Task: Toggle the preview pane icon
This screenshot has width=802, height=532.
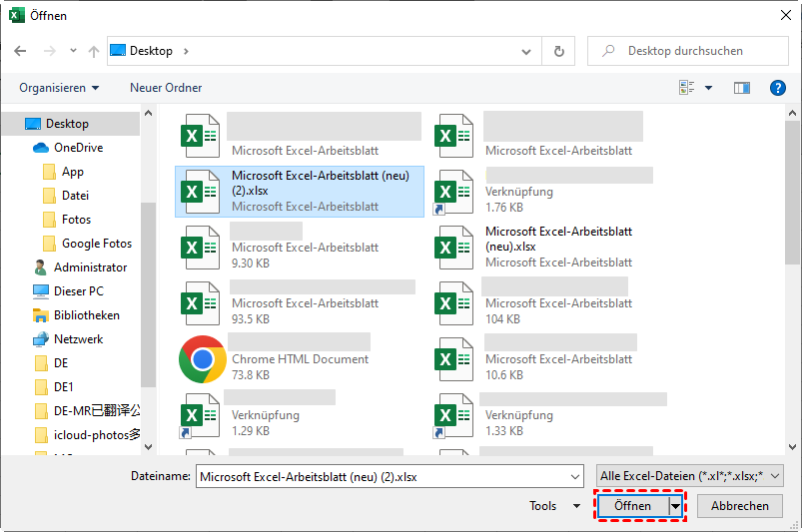Action: pos(741,88)
